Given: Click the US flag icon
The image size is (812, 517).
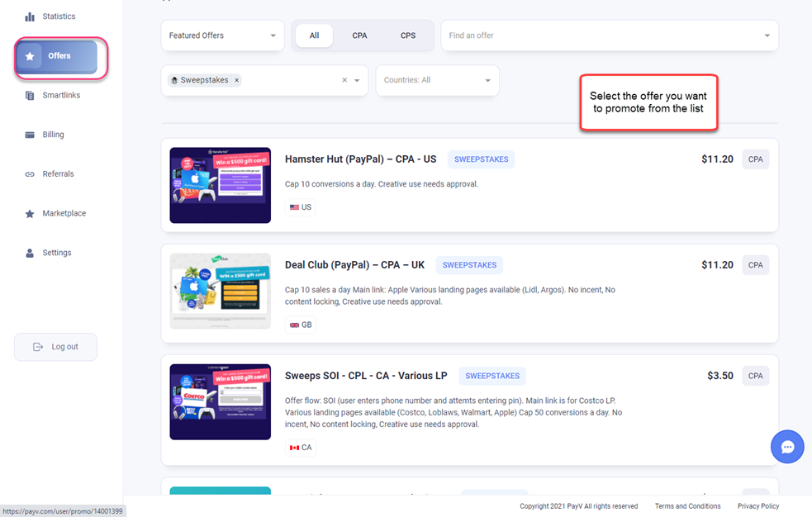Looking at the screenshot, I should tap(294, 207).
